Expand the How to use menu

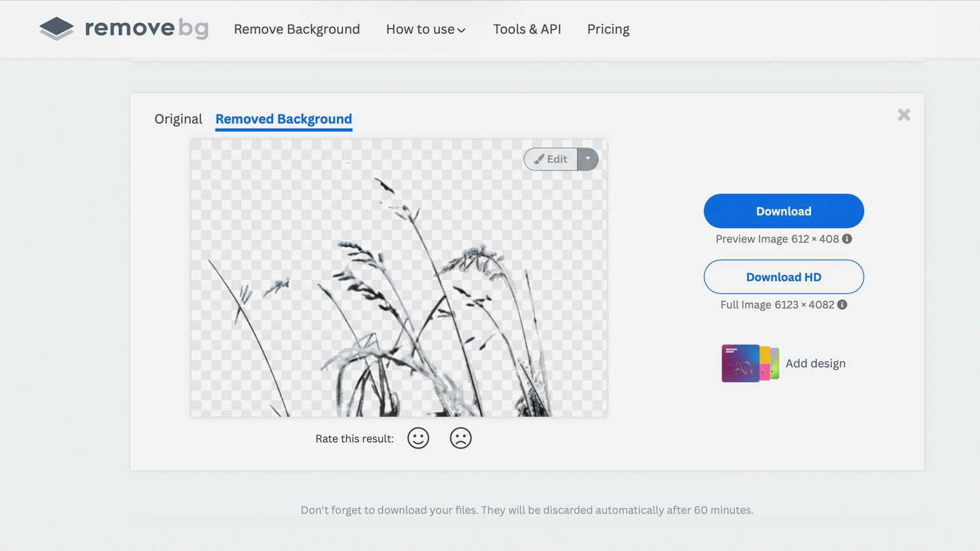tap(426, 29)
